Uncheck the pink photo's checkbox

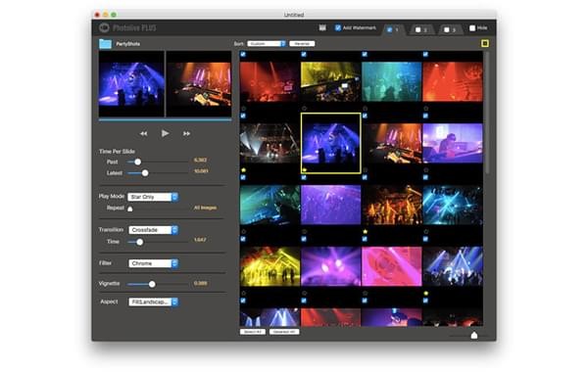[365, 239]
